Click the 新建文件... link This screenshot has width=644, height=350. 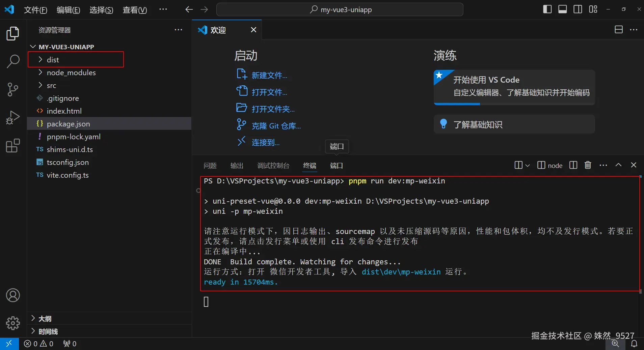point(269,75)
